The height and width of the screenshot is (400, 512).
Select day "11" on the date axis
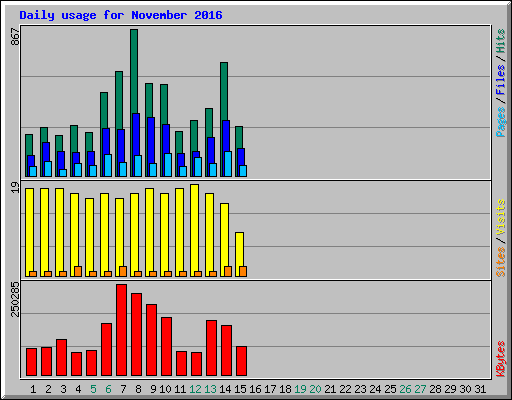(x=180, y=389)
